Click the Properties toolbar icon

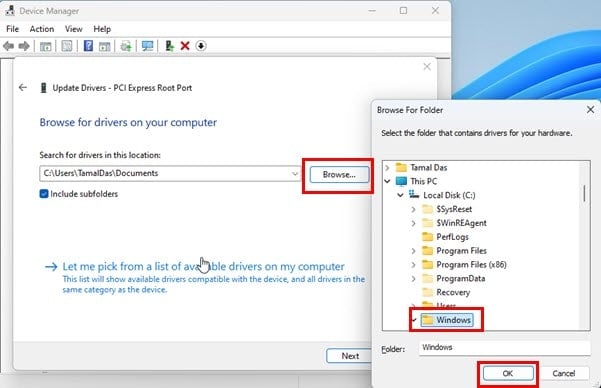coord(67,46)
